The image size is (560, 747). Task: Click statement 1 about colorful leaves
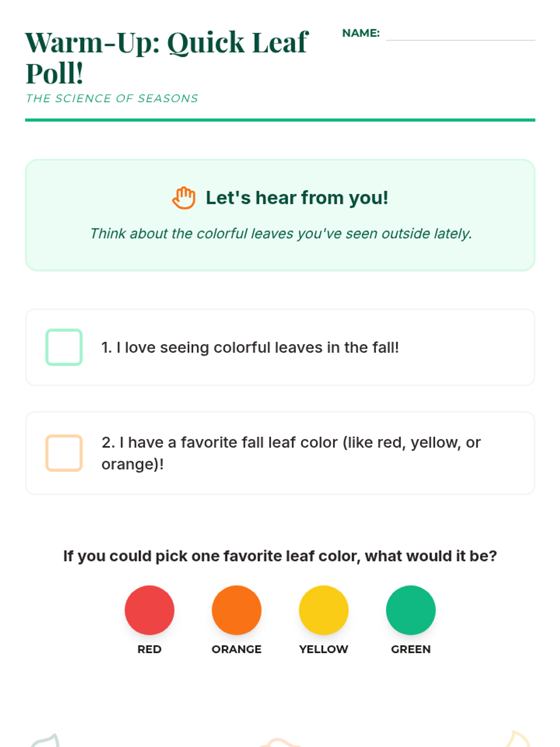pyautogui.click(x=250, y=347)
